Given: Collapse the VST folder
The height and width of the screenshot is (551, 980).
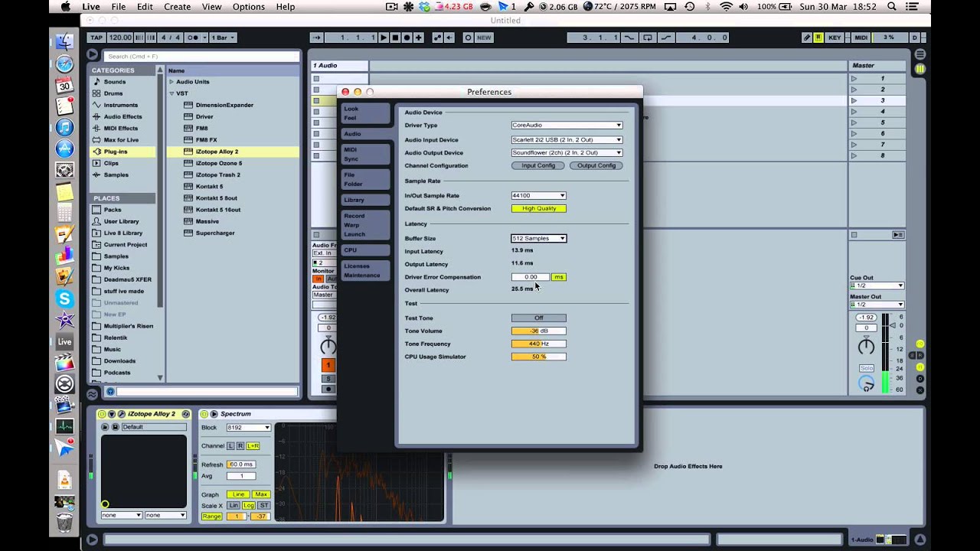Looking at the screenshot, I should click(171, 93).
